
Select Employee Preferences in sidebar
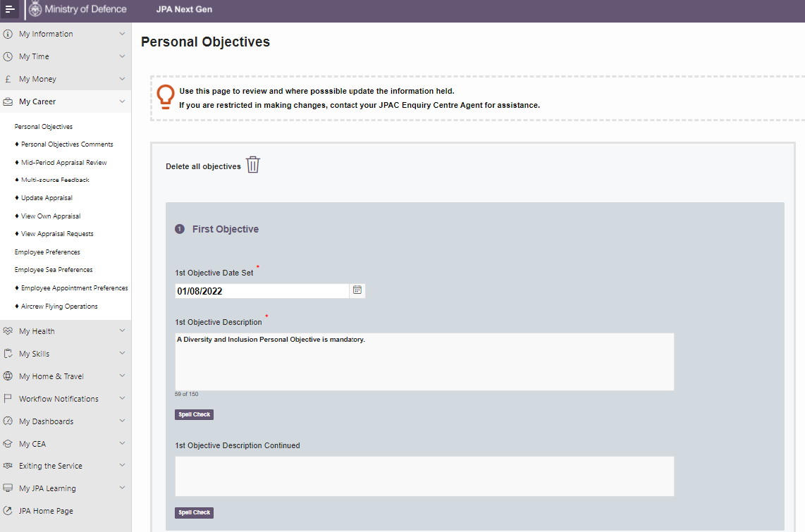[x=47, y=252]
